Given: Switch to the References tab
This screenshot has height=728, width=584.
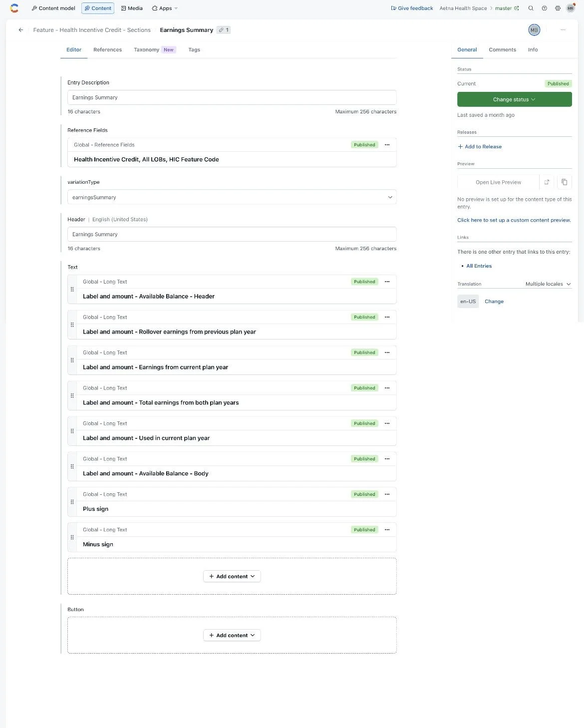Looking at the screenshot, I should [107, 49].
